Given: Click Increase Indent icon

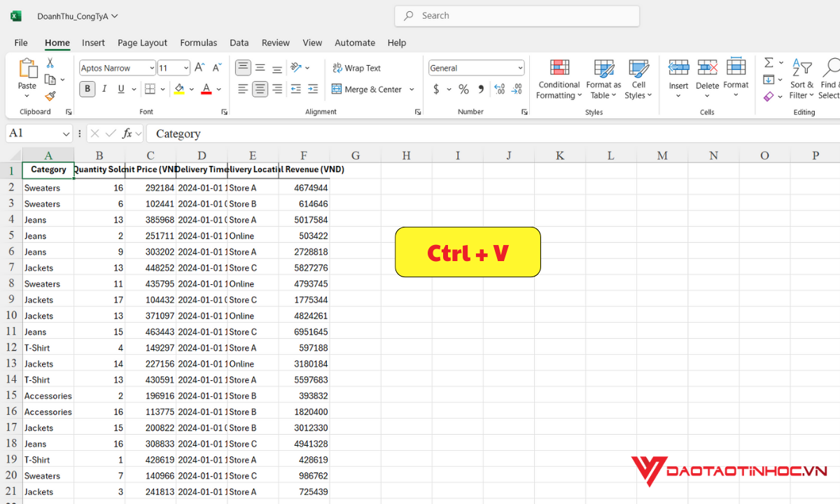Looking at the screenshot, I should 313,89.
